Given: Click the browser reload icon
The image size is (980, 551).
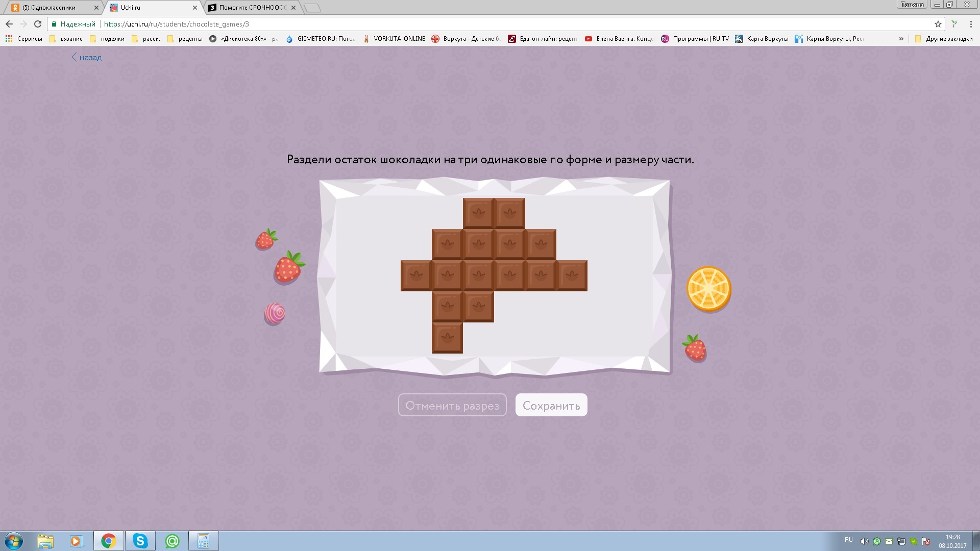Looking at the screenshot, I should click(x=38, y=24).
